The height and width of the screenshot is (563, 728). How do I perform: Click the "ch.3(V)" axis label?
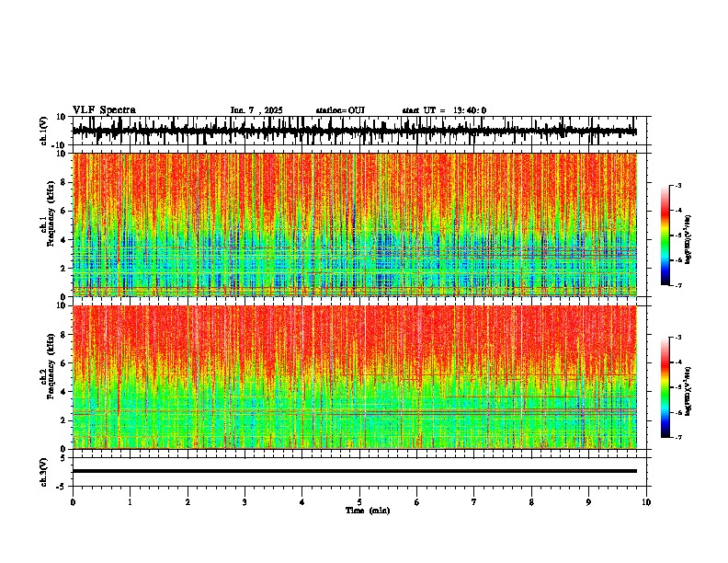(44, 472)
